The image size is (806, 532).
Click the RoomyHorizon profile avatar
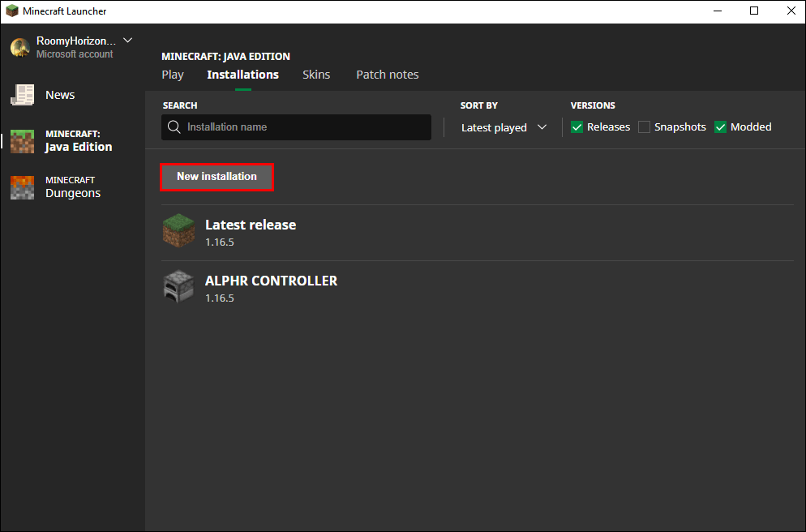coord(19,47)
